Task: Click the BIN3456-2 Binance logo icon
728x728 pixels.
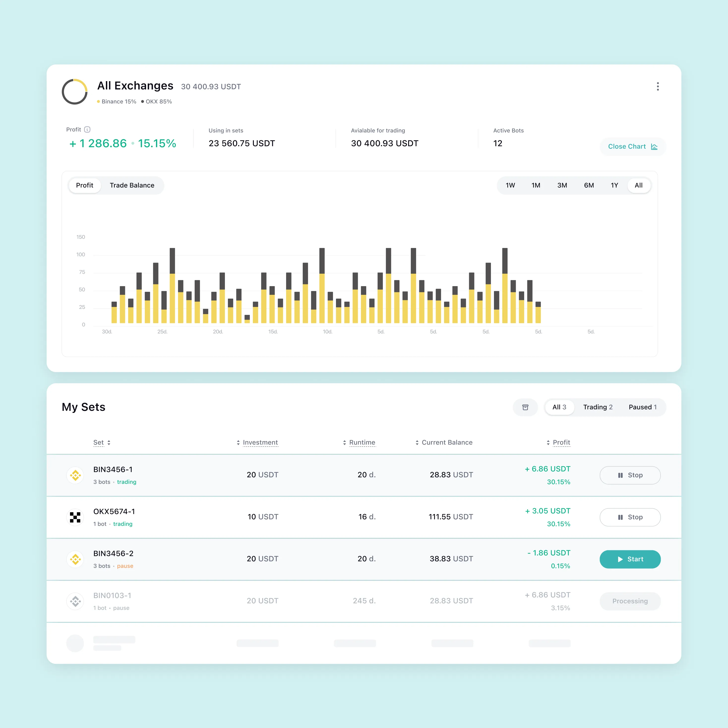Action: click(75, 559)
